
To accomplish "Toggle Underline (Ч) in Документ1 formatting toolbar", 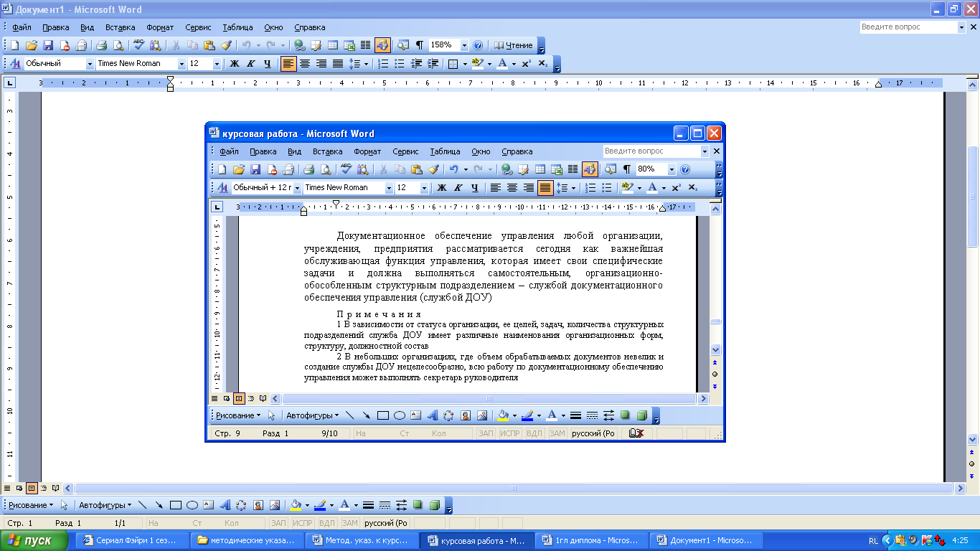I will point(267,64).
